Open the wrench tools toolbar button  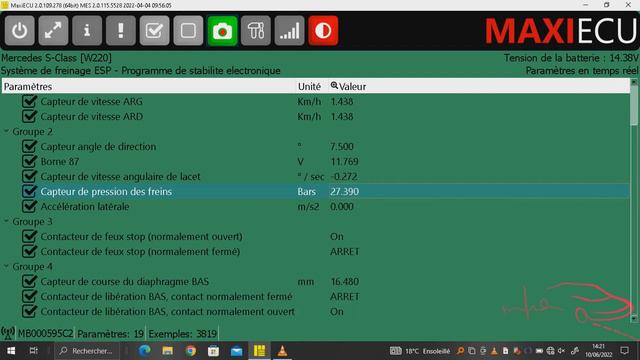[256, 31]
